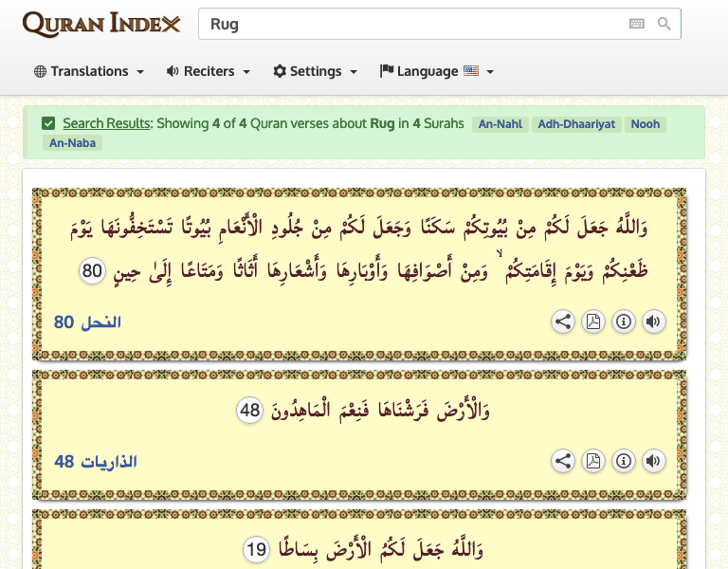Click the Search Results link
This screenshot has height=569, width=728.
pyautogui.click(x=107, y=123)
